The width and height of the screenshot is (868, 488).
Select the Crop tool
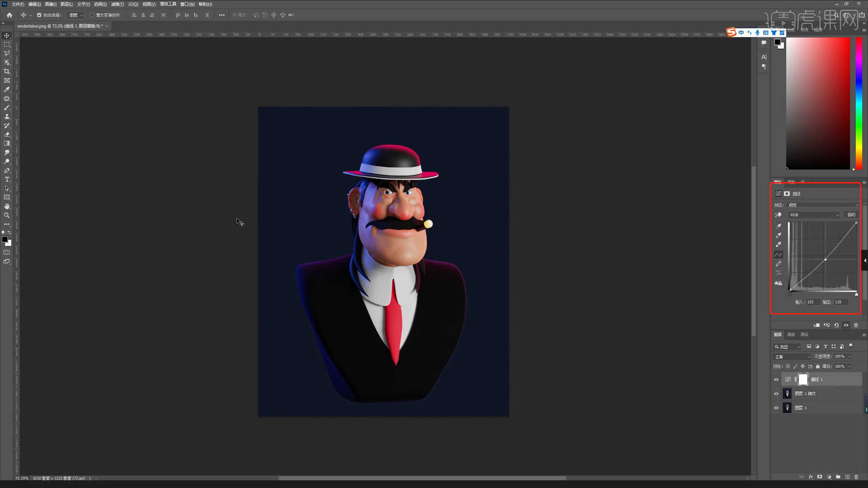click(7, 72)
